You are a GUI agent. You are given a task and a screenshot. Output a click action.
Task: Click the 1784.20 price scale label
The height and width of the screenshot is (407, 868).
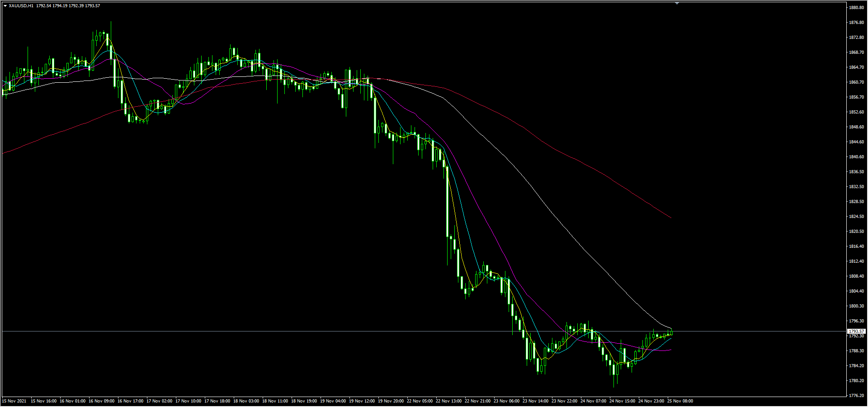point(856,366)
